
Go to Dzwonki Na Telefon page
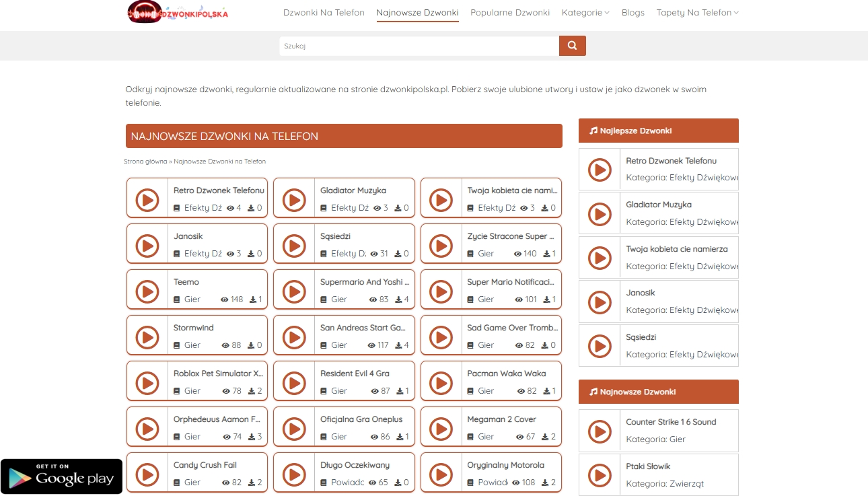[324, 13]
